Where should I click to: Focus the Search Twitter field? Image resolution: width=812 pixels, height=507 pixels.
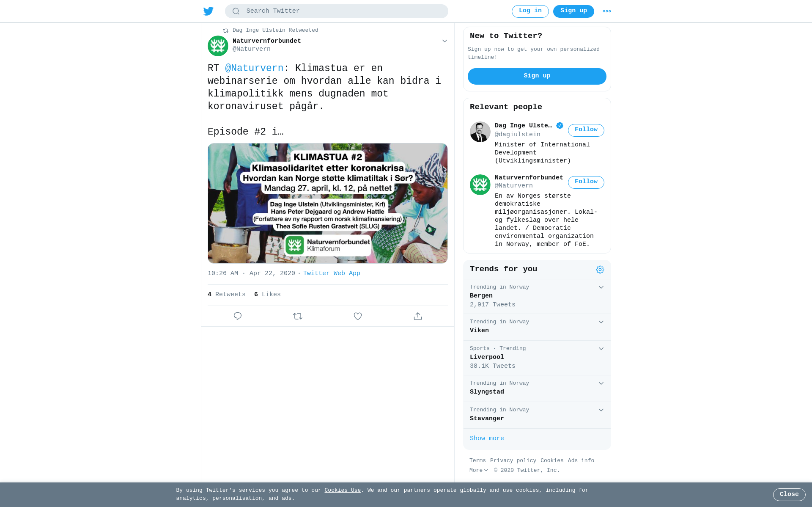click(x=337, y=11)
